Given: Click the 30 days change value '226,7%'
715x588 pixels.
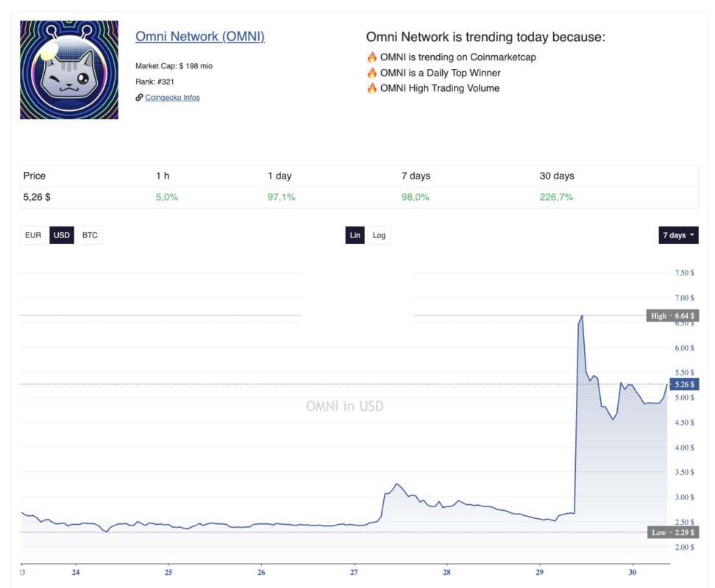Looking at the screenshot, I should coord(556,197).
